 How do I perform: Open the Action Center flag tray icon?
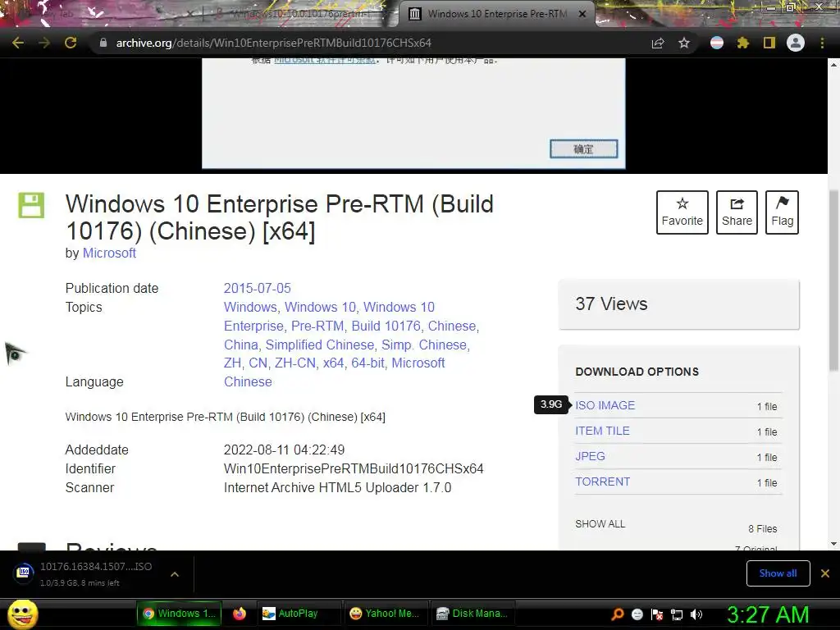[x=657, y=614]
